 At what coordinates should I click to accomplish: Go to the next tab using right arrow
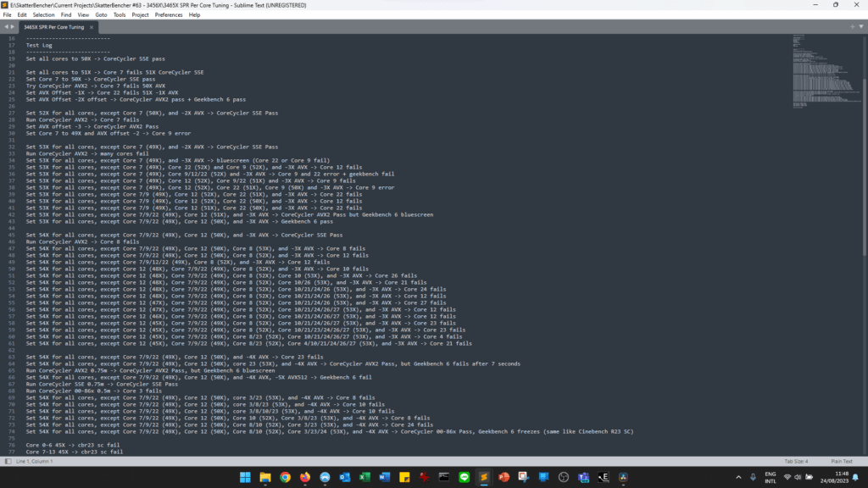point(12,26)
